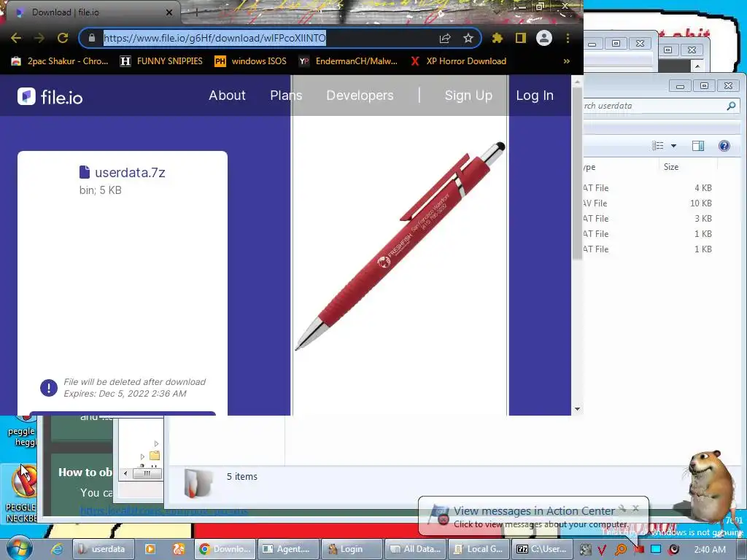Click the orange magnifier tray icon
The height and width of the screenshot is (560, 747).
point(621,550)
